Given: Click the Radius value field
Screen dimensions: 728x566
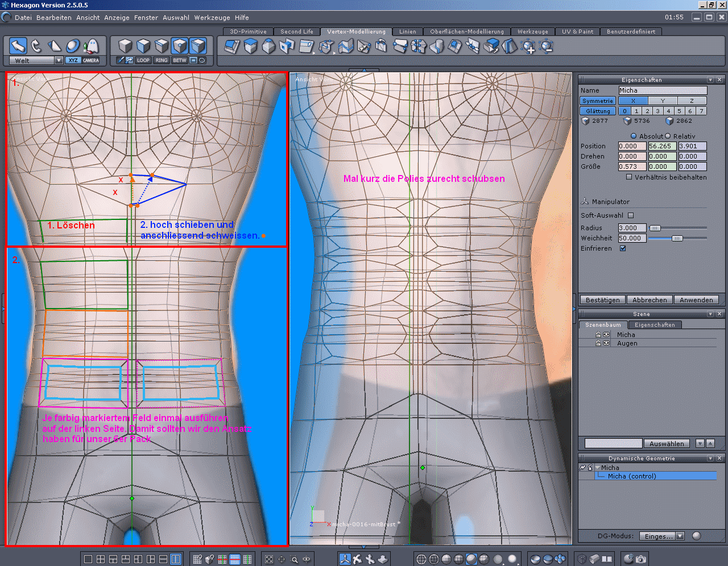Looking at the screenshot, I should tap(632, 228).
